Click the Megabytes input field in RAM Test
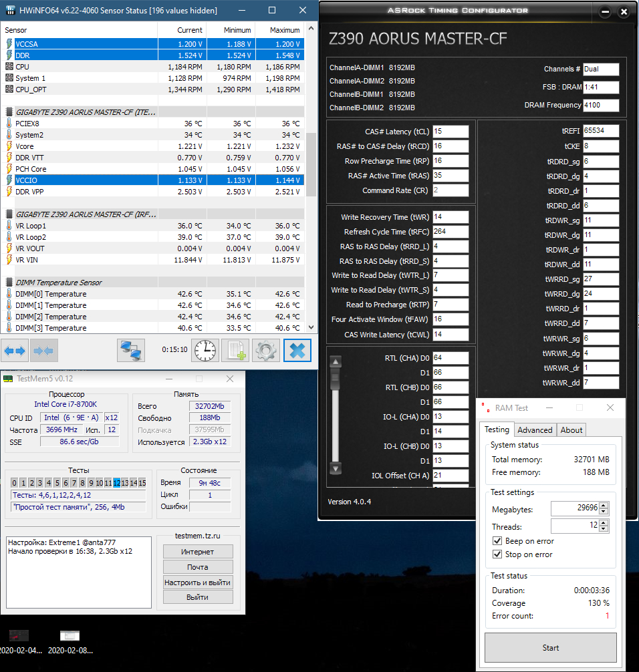639x672 pixels. click(575, 508)
